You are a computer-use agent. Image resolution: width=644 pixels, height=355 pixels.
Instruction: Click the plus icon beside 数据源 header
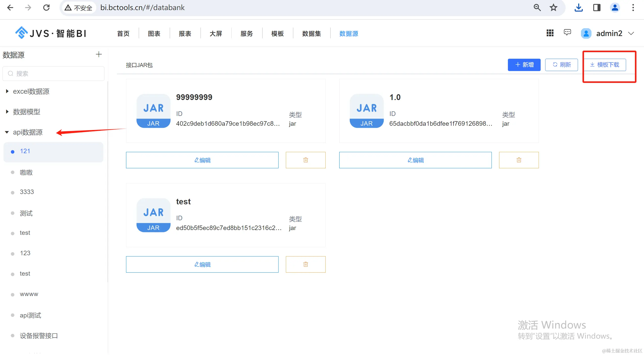pos(99,54)
